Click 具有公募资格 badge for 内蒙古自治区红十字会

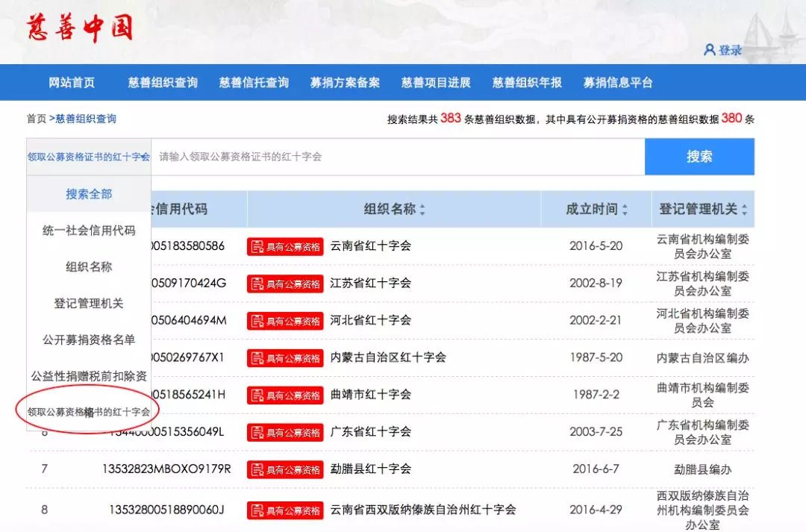pyautogui.click(x=285, y=358)
